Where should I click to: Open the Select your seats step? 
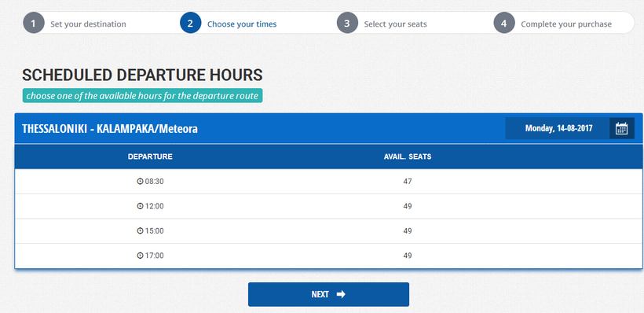pyautogui.click(x=395, y=24)
